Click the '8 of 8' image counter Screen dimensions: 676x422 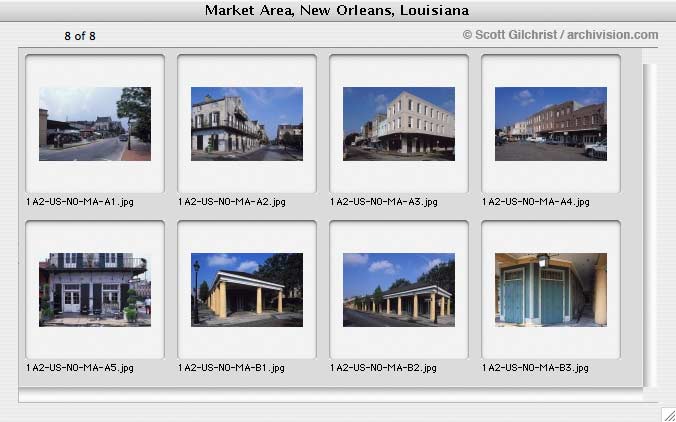point(80,36)
